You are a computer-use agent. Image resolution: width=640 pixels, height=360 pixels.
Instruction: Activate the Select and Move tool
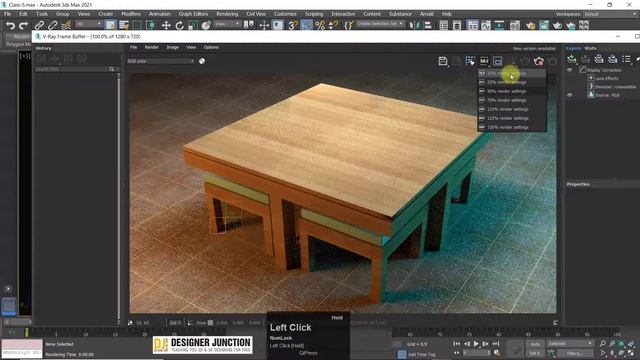click(x=166, y=25)
